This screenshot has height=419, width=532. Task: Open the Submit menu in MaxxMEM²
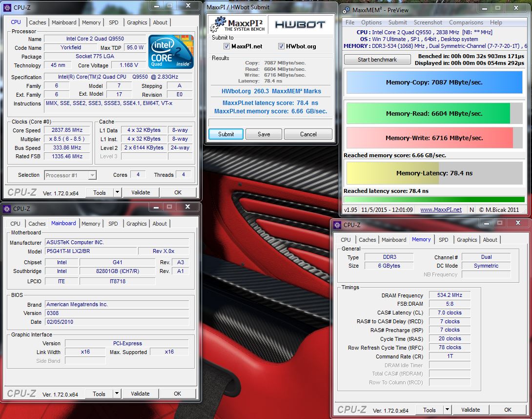397,22
